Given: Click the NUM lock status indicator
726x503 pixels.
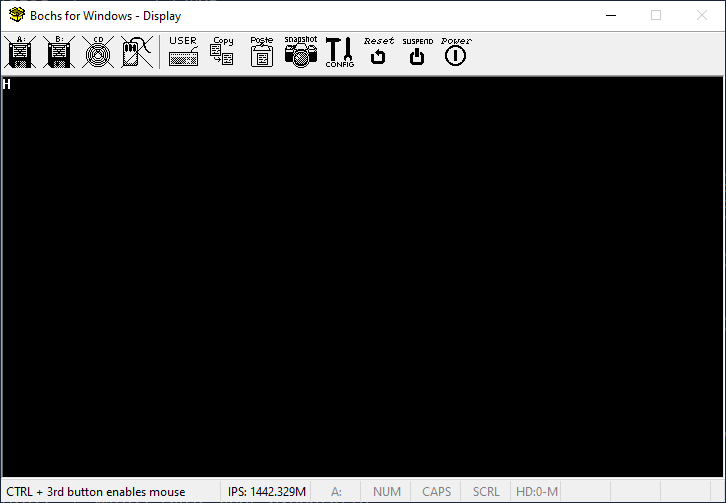Looking at the screenshot, I should click(x=387, y=491).
